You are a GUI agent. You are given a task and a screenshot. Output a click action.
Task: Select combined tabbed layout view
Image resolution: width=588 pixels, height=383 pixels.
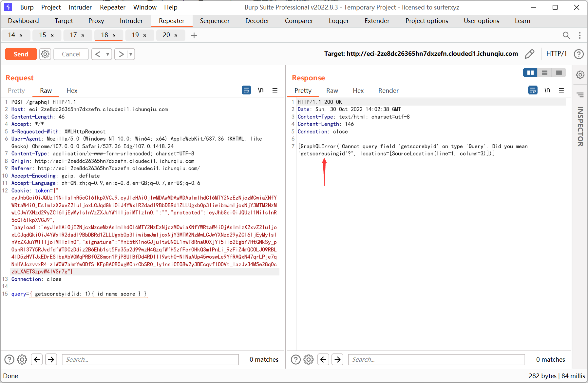point(559,72)
